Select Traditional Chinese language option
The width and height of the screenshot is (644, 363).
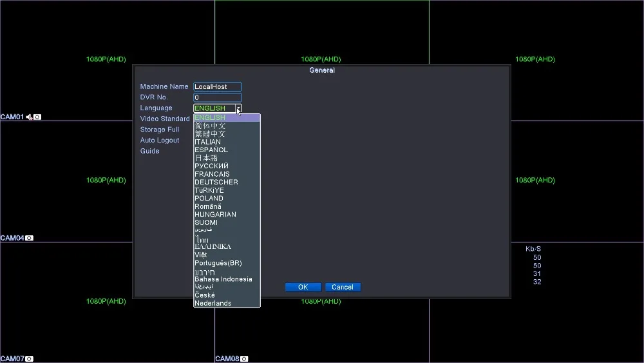[227, 134]
